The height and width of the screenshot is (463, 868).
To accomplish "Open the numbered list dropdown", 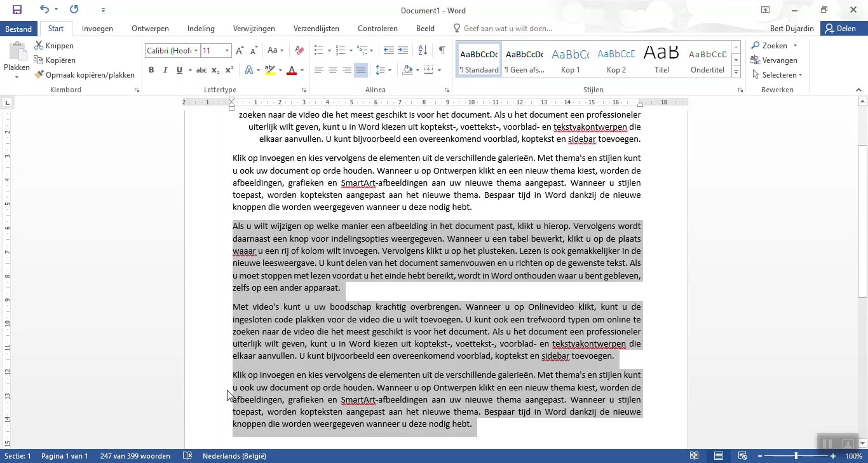I will [350, 50].
